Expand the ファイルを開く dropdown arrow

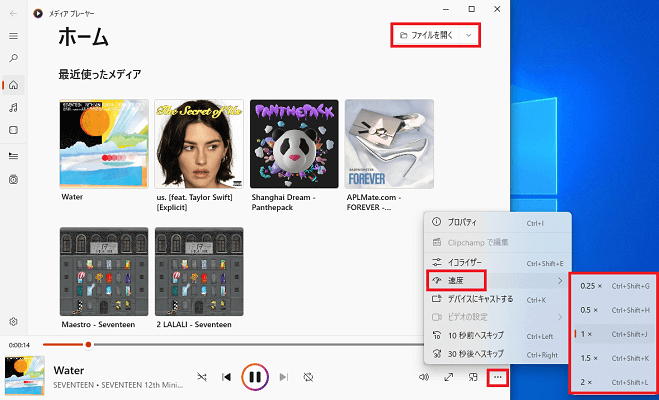point(469,35)
